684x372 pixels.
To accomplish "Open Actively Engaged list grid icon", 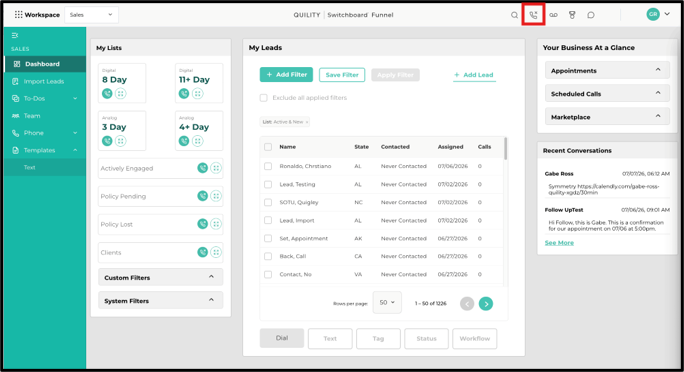I will click(x=216, y=168).
